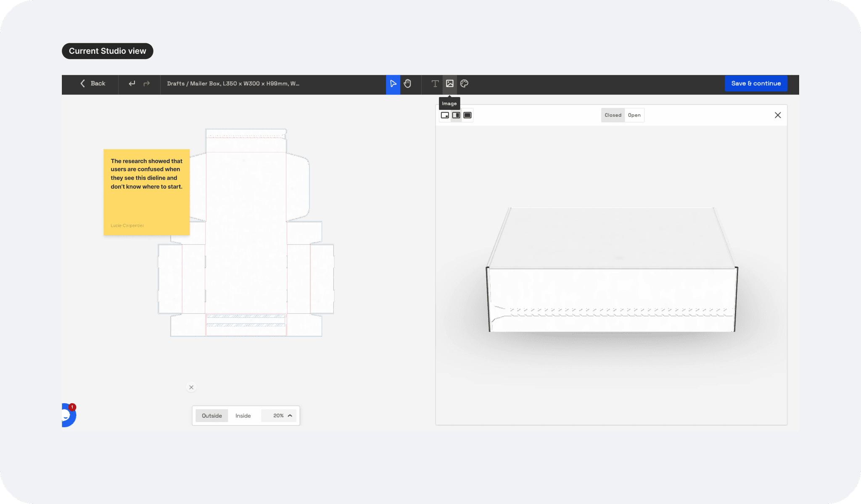The image size is (861, 504).
Task: Click Save & continue button
Action: click(755, 84)
